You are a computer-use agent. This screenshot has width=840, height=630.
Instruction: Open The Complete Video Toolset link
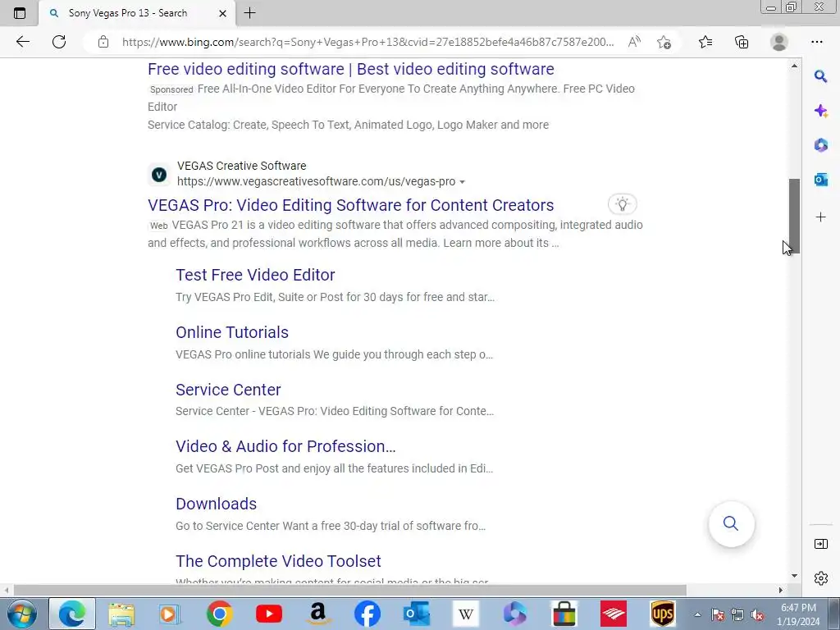[x=279, y=561]
